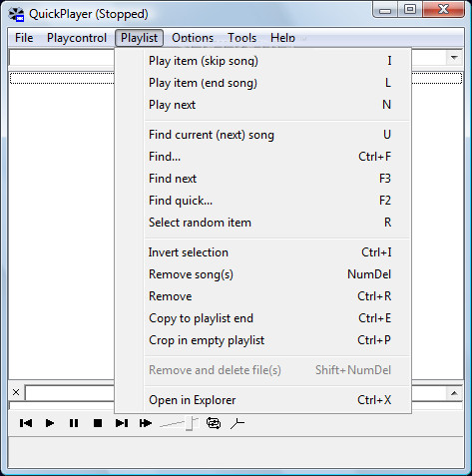472x476 pixels.
Task: Expand the top combo box dropdown arrow
Action: [454, 58]
